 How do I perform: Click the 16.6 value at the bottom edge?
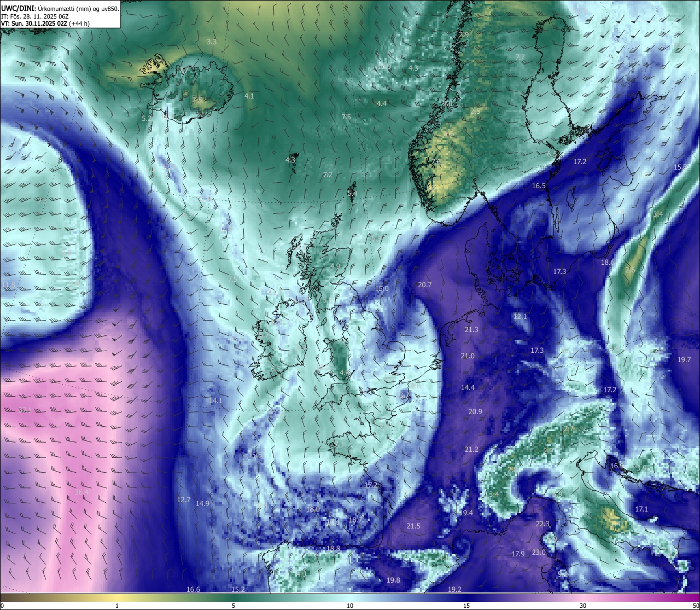point(193,590)
